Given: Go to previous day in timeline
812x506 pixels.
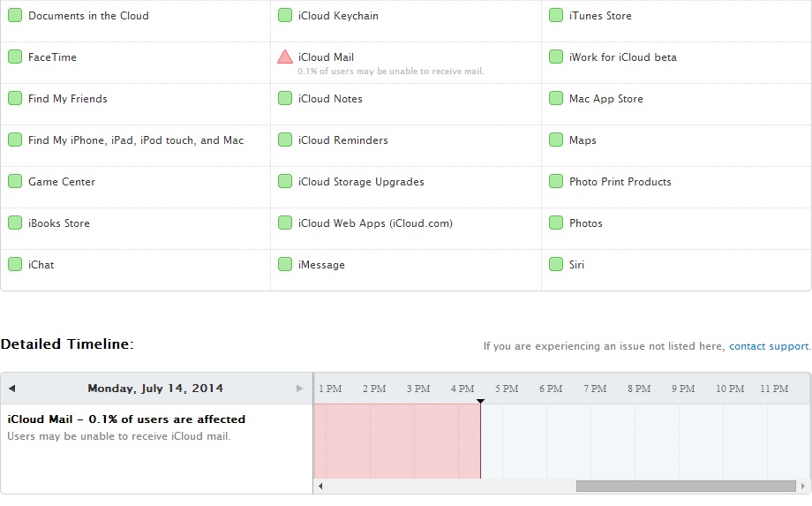Looking at the screenshot, I should click(x=12, y=389).
